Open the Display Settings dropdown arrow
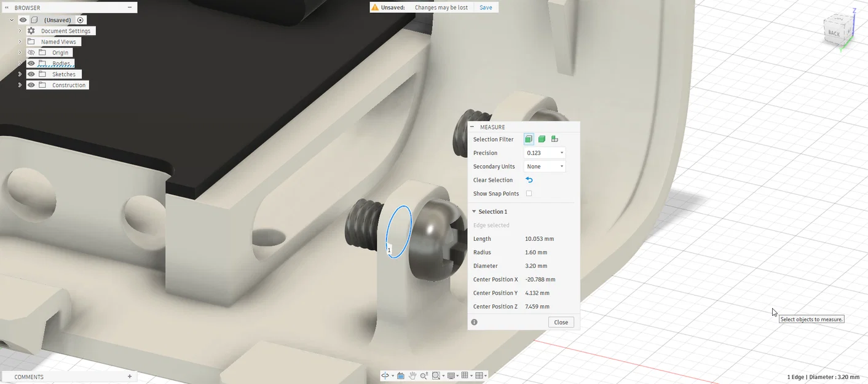Image resolution: width=868 pixels, height=384 pixels. click(x=457, y=376)
